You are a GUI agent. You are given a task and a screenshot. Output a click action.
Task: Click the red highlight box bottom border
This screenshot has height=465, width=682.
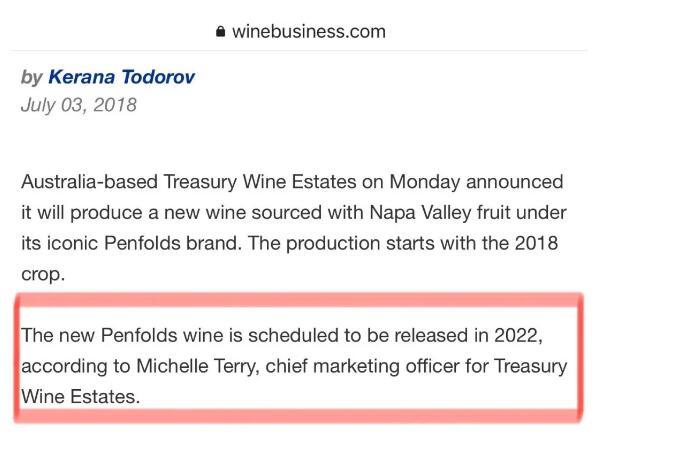coord(298,416)
